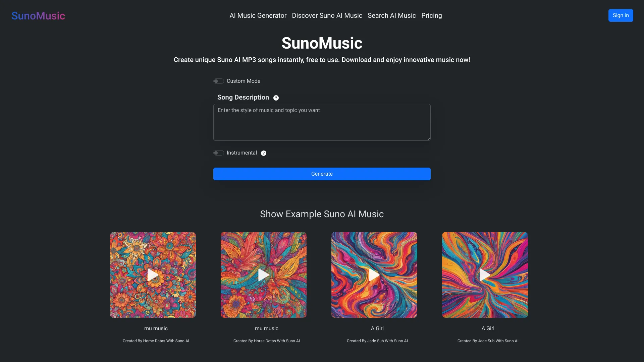The image size is (644, 362).
Task: Open the AI Music Generator menu item
Action: pos(258,15)
